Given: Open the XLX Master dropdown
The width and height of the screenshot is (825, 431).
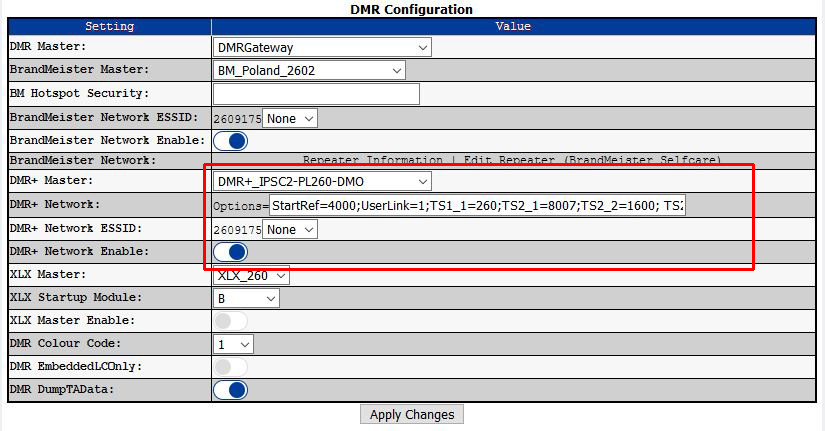Looking at the screenshot, I should (x=251, y=276).
